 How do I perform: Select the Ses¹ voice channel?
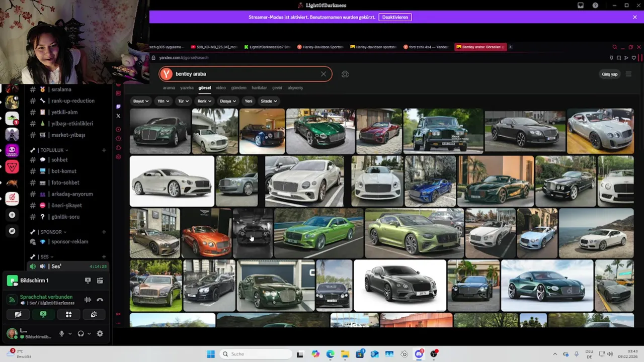coord(66,266)
